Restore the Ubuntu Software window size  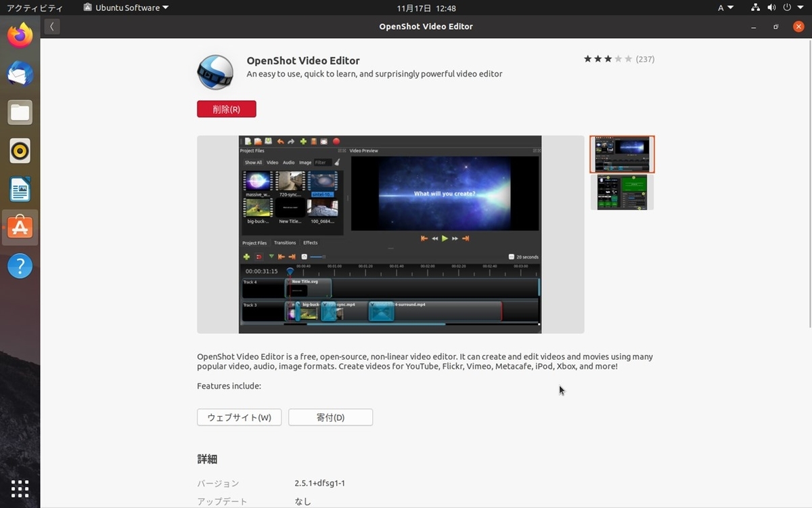coord(776,27)
